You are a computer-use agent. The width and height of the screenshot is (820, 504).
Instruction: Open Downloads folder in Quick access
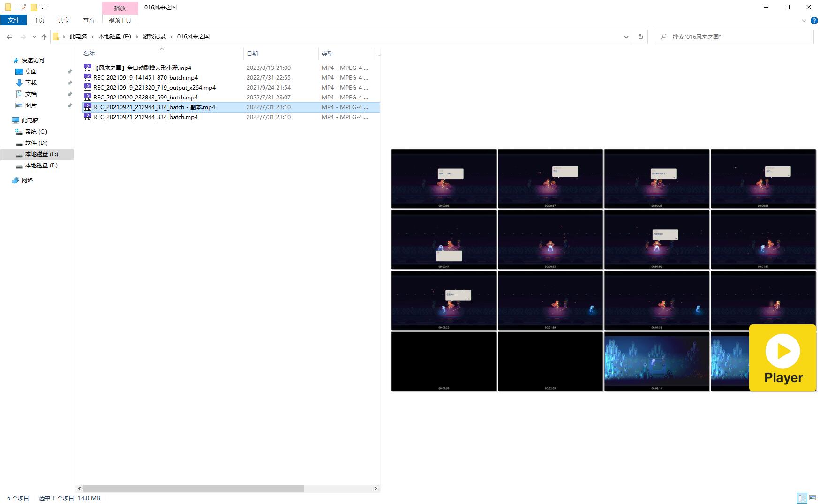tap(31, 83)
